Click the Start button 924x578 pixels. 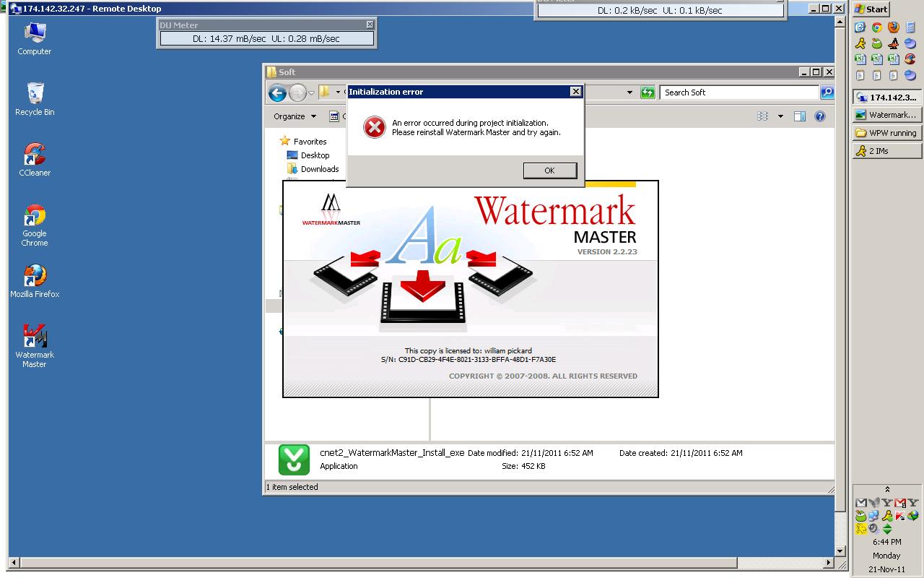[871, 9]
